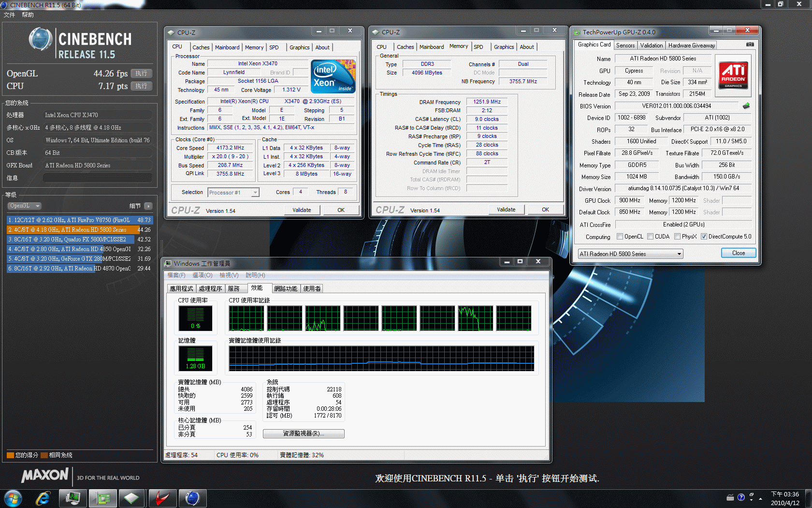The image size is (812, 508).
Task: Show hidden system tray icons
Action: tap(760, 498)
